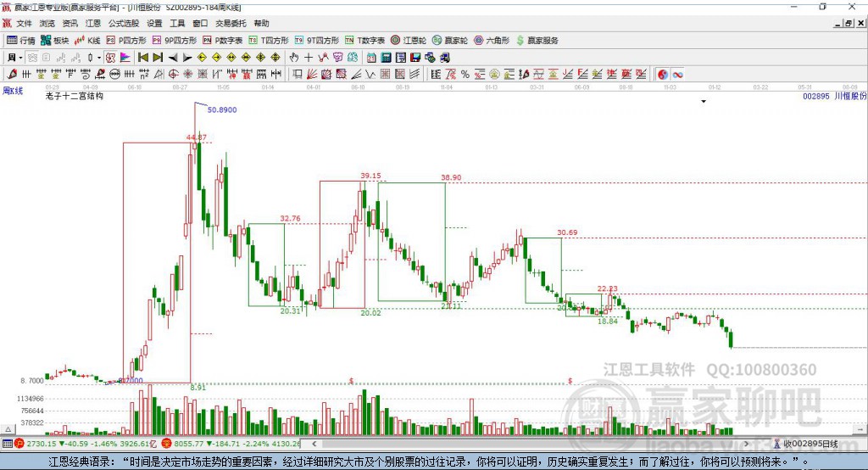Open the 浏览 menu

[47, 23]
